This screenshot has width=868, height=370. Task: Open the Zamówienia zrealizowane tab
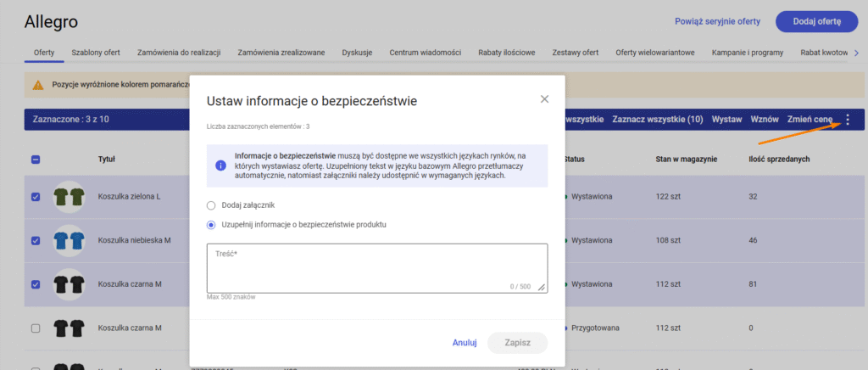[281, 53]
